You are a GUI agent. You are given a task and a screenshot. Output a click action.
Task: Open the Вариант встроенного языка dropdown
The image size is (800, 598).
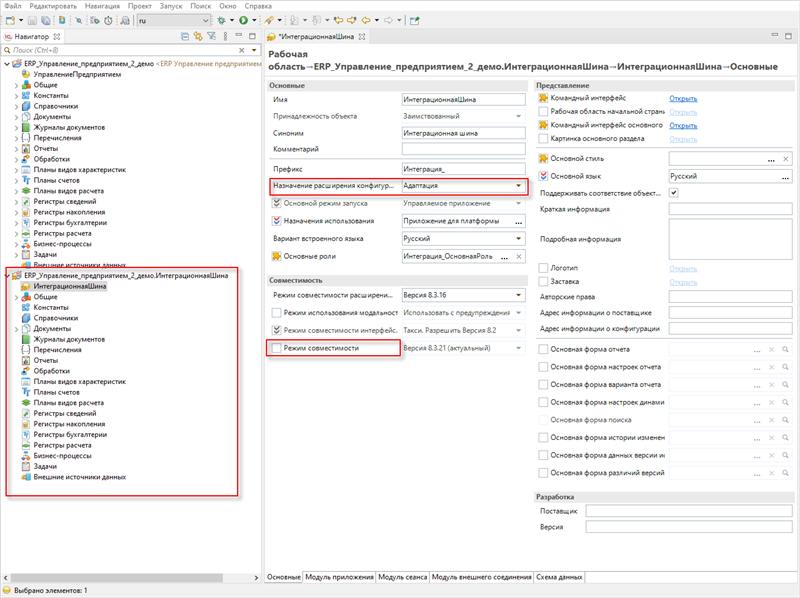tap(518, 239)
